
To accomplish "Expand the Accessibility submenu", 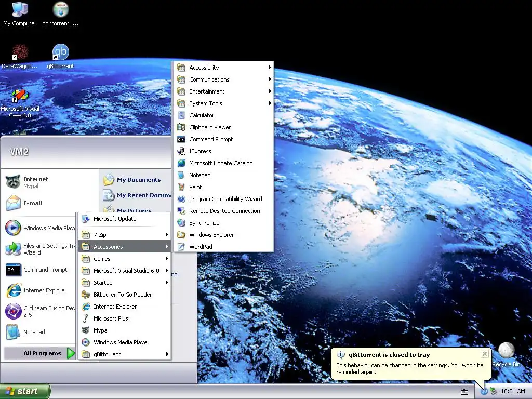I will (x=223, y=68).
